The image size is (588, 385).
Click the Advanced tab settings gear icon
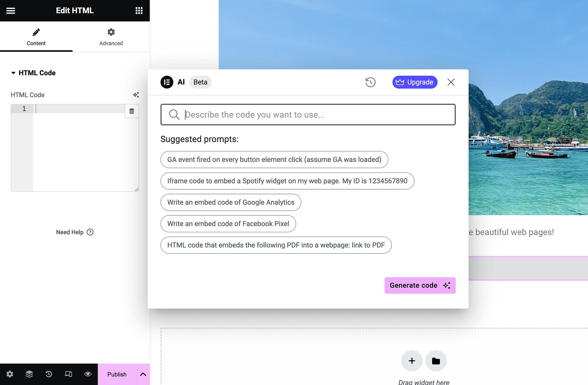(111, 32)
